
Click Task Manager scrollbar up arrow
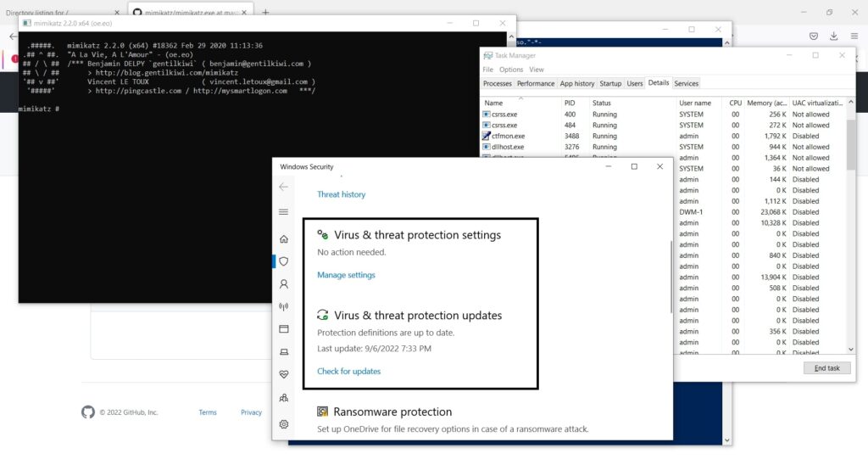pyautogui.click(x=851, y=103)
